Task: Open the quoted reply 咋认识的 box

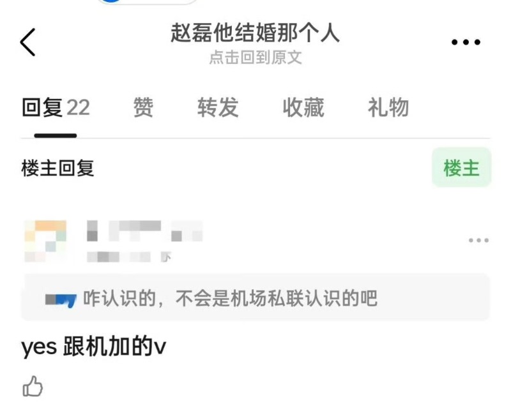Action: click(x=256, y=297)
